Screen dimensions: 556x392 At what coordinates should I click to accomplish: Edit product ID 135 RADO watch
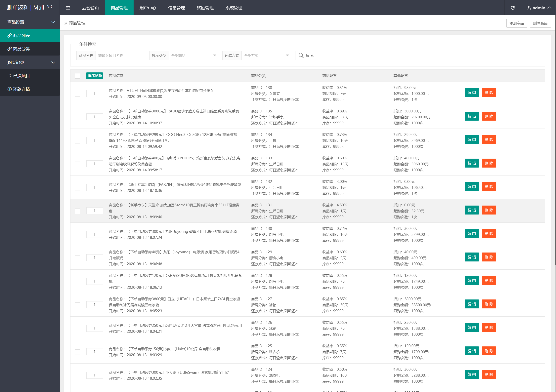[471, 116]
